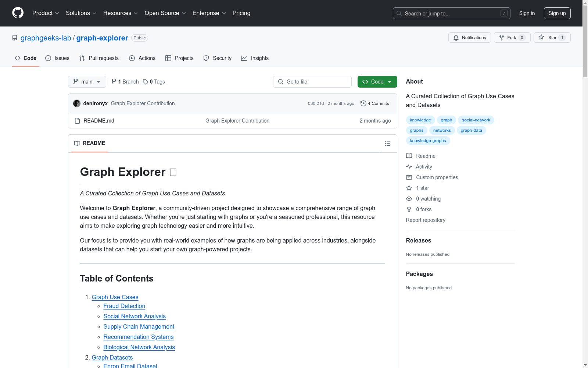Click the Search or jump to field
The width and height of the screenshot is (588, 368).
[452, 13]
